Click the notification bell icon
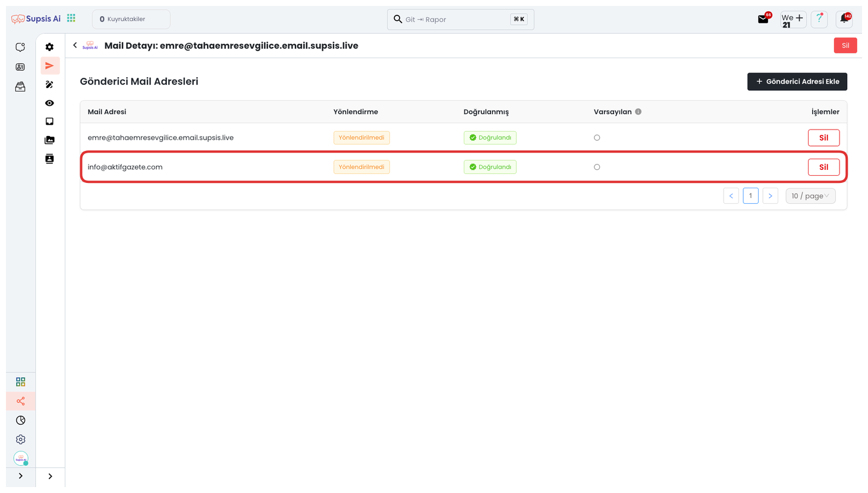 [844, 19]
